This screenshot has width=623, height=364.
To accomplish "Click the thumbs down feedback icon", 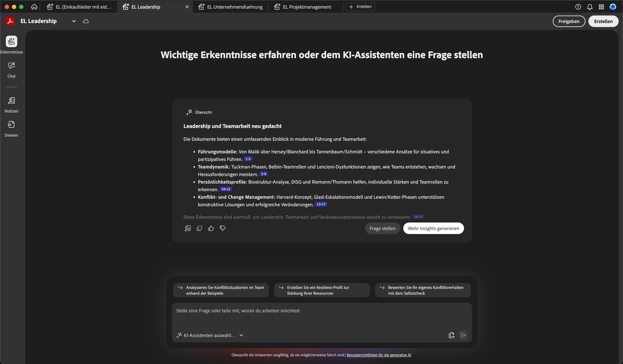I will pos(222,228).
